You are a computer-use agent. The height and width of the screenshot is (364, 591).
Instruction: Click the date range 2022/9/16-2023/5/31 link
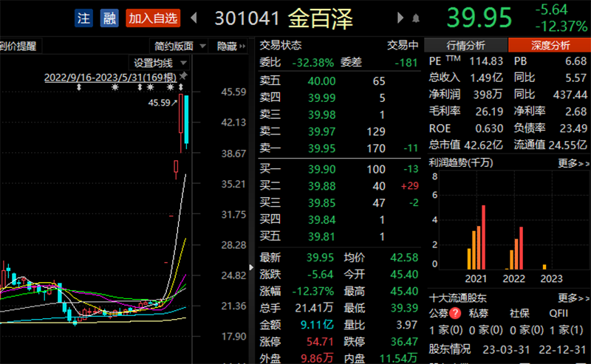110,78
